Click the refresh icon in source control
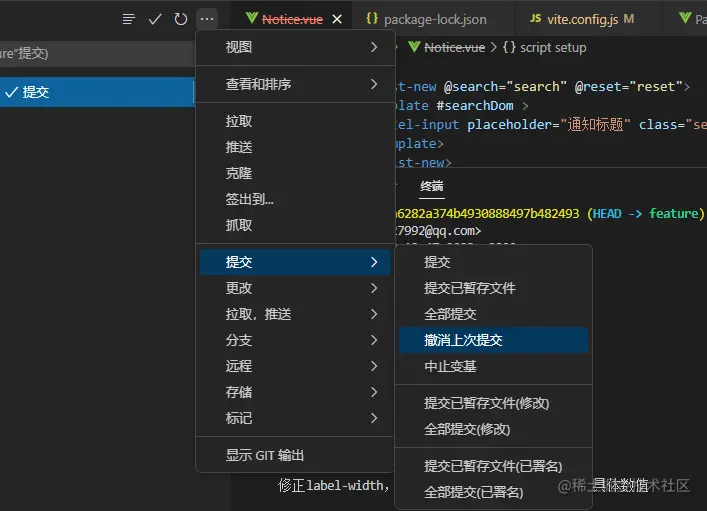The width and height of the screenshot is (707, 511). click(x=181, y=19)
